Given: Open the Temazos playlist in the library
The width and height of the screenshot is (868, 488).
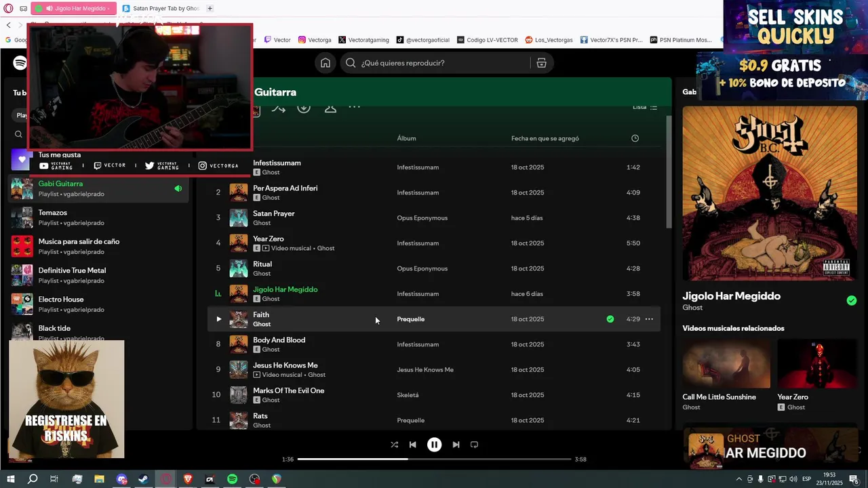Looking at the screenshot, I should tap(99, 218).
